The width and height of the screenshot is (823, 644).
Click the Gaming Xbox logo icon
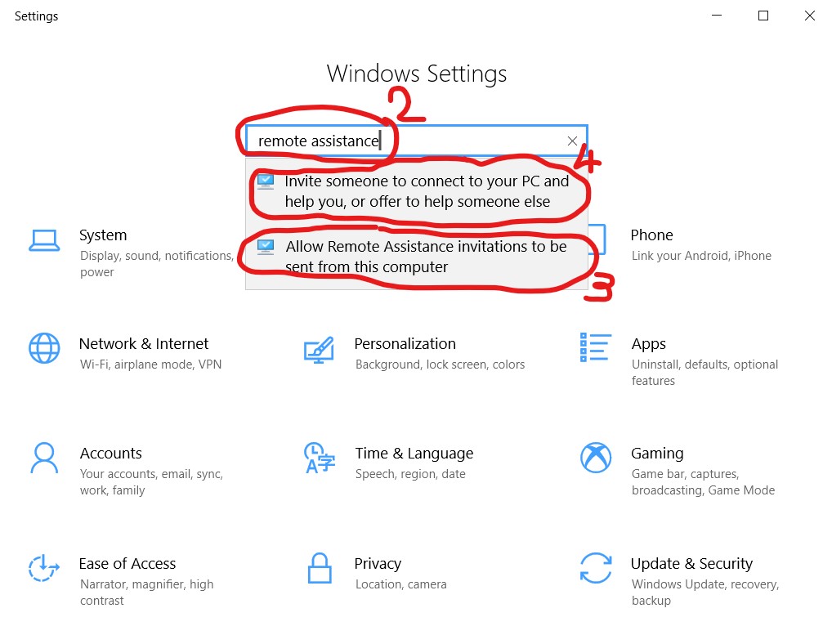pyautogui.click(x=596, y=458)
